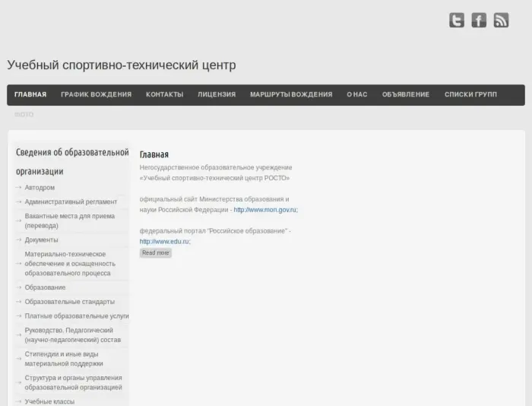The height and width of the screenshot is (406, 532).
Task: Click the Twitter icon in header
Action: (x=456, y=21)
